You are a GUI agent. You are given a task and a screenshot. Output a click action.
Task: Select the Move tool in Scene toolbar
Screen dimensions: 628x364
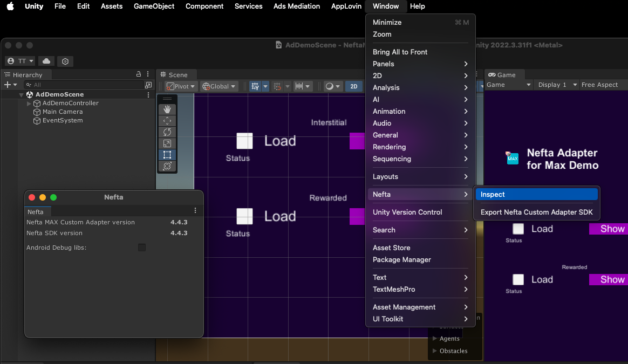click(167, 121)
